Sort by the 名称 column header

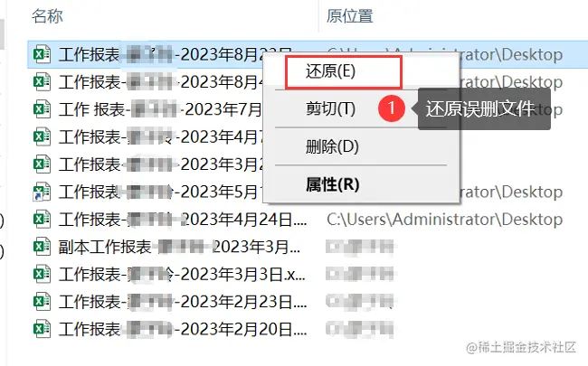coord(47,16)
